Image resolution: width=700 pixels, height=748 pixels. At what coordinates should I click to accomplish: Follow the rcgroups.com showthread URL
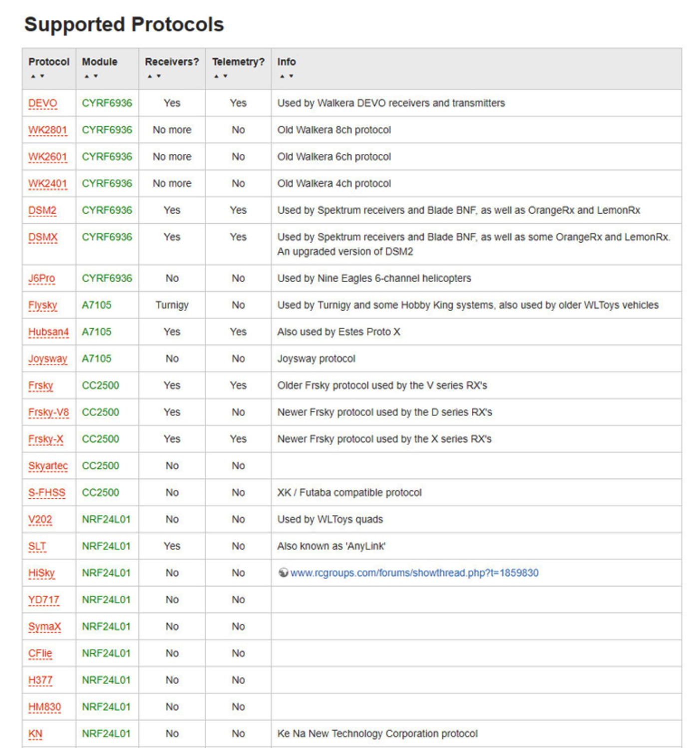click(414, 573)
